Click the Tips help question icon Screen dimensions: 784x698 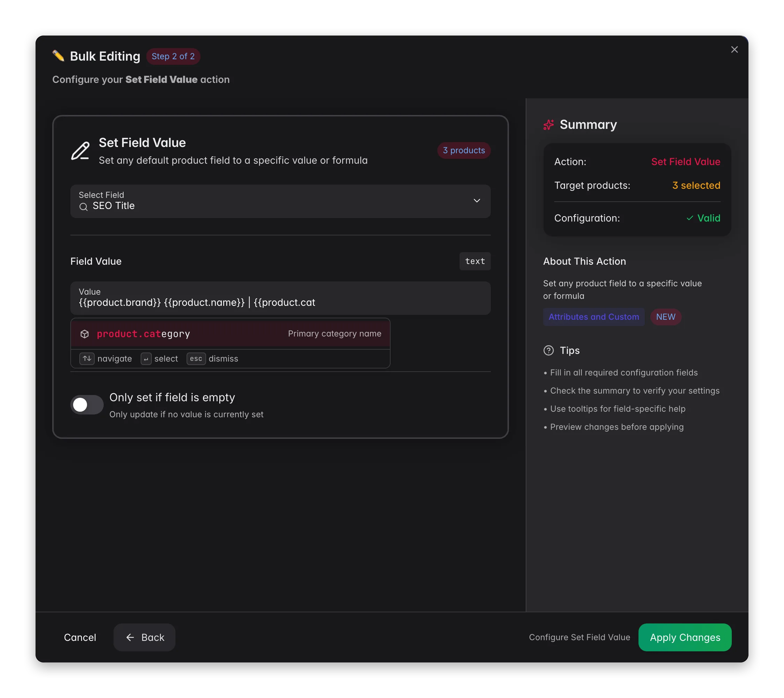point(549,350)
